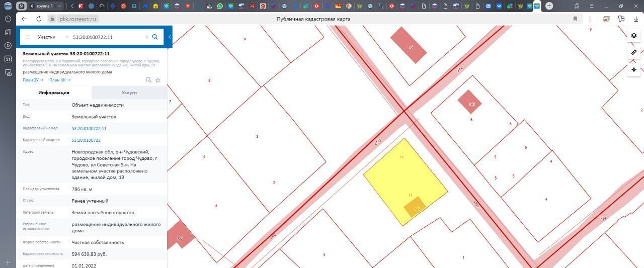This screenshot has height=268, width=644.
Task: Open browser downloads
Action: pyautogui.click(x=636, y=19)
